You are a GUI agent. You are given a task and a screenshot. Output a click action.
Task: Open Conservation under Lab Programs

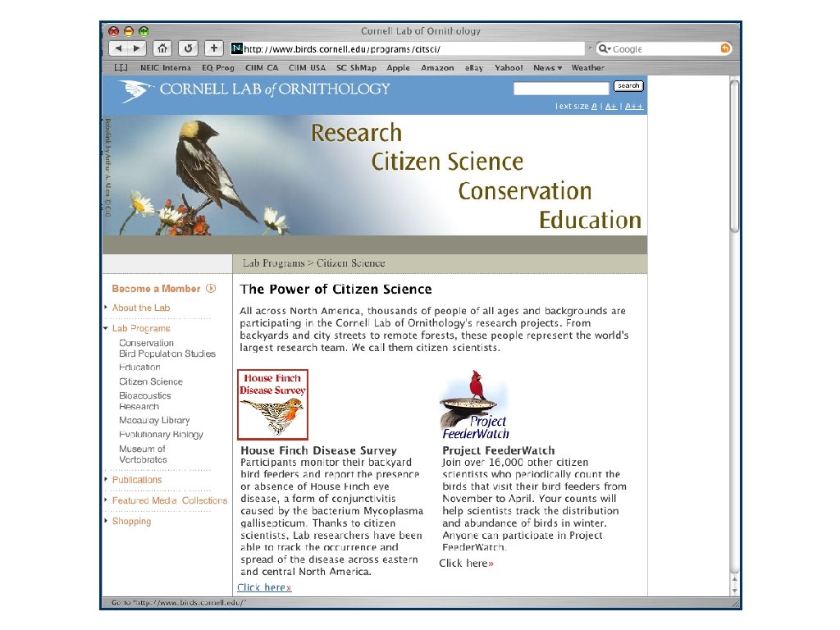coord(146,342)
